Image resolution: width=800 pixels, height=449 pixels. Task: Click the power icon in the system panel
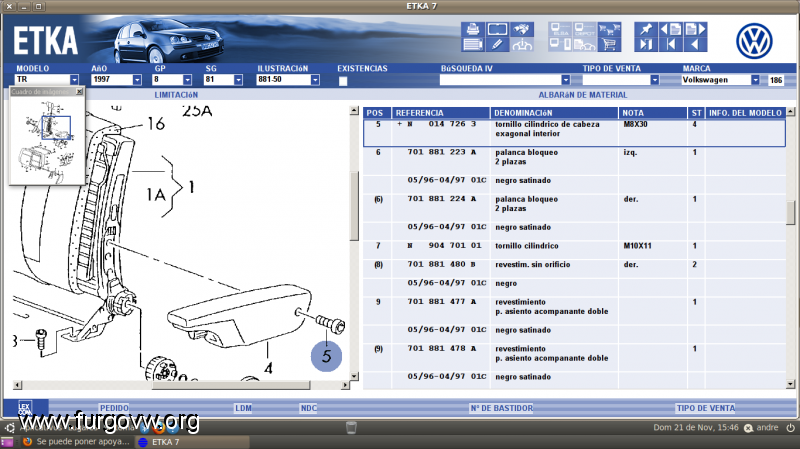pos(791,428)
